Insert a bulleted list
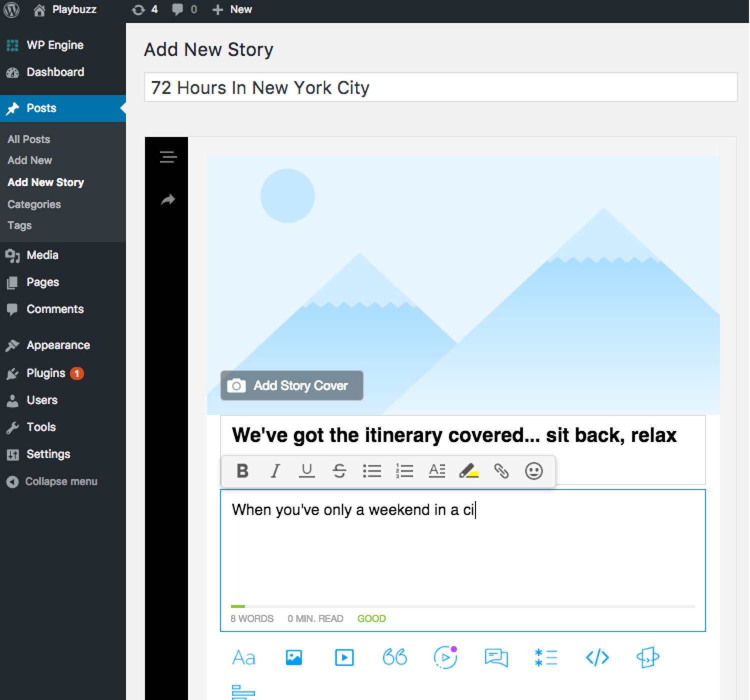The image size is (750, 700). (x=371, y=471)
